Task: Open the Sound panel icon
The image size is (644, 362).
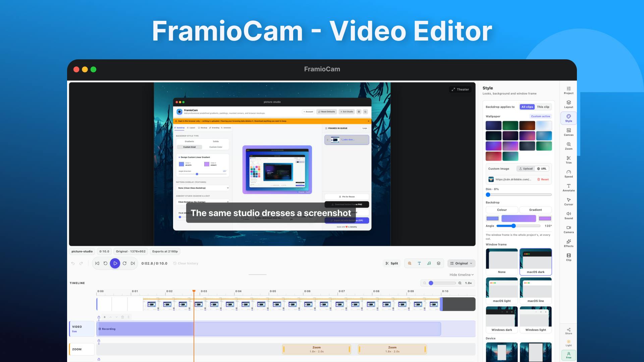Action: coord(569,216)
